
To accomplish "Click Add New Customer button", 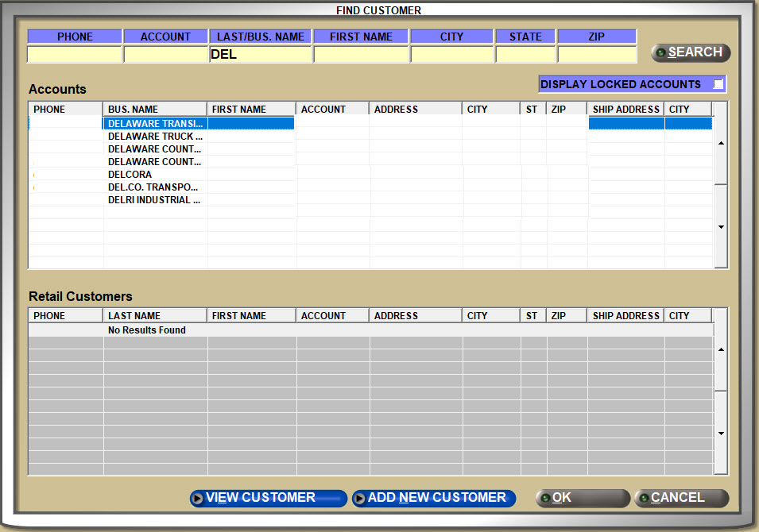I will click(434, 498).
